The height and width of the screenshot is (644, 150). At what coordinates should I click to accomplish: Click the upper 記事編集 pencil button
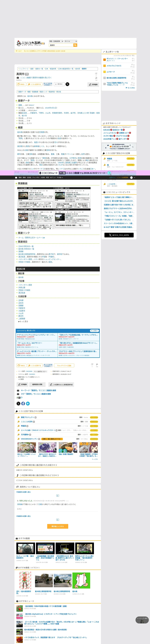93,85
